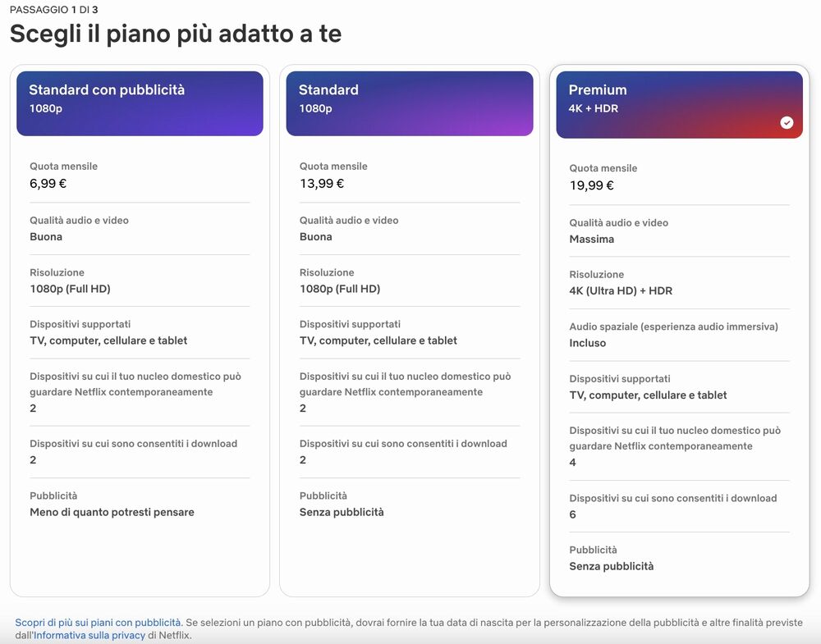The image size is (821, 644).
Task: Open the Informativa sulla privacy link
Action: pyautogui.click(x=89, y=635)
